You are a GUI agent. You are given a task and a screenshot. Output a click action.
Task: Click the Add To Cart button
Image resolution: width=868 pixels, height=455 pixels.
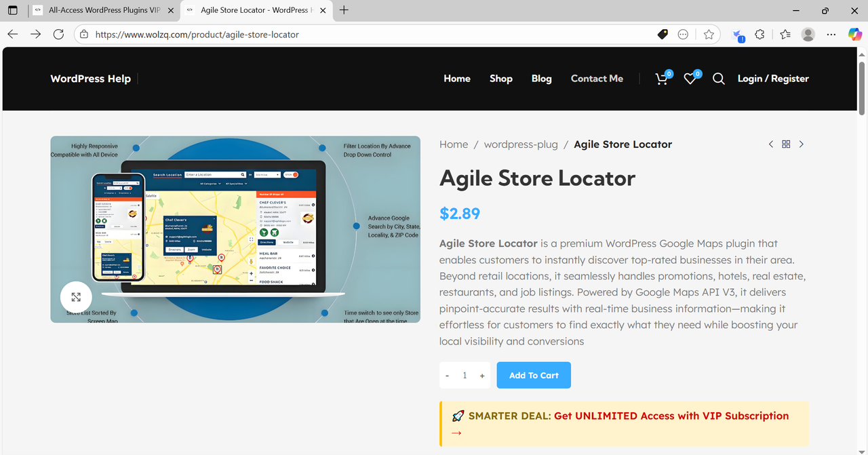pyautogui.click(x=534, y=376)
